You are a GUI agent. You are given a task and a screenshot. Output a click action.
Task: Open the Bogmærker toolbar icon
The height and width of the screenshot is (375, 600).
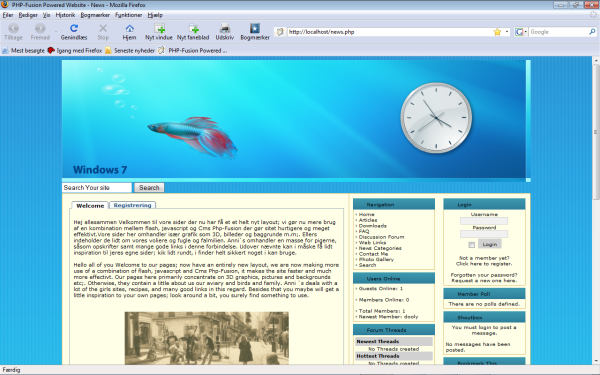click(255, 28)
